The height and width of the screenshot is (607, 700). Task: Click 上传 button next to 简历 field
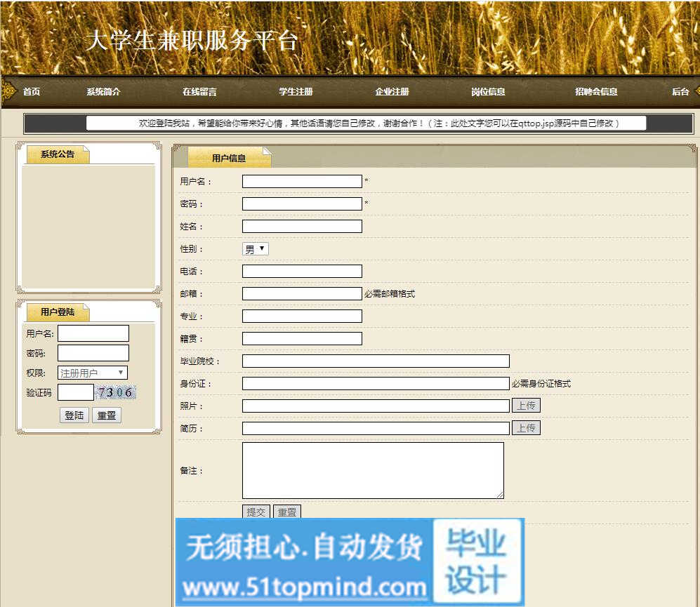(x=526, y=428)
